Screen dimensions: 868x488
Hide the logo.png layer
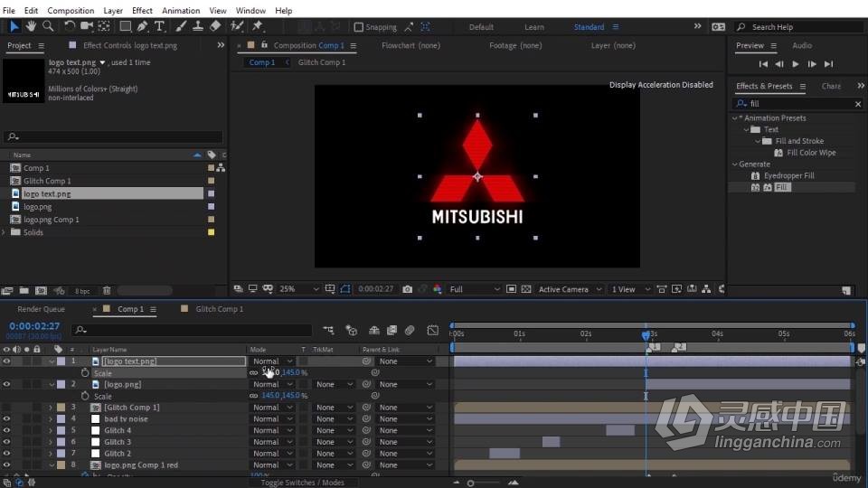click(x=6, y=385)
